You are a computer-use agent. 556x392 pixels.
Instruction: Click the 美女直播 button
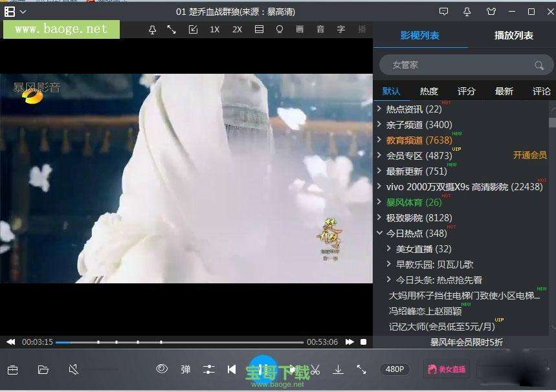tap(447, 369)
